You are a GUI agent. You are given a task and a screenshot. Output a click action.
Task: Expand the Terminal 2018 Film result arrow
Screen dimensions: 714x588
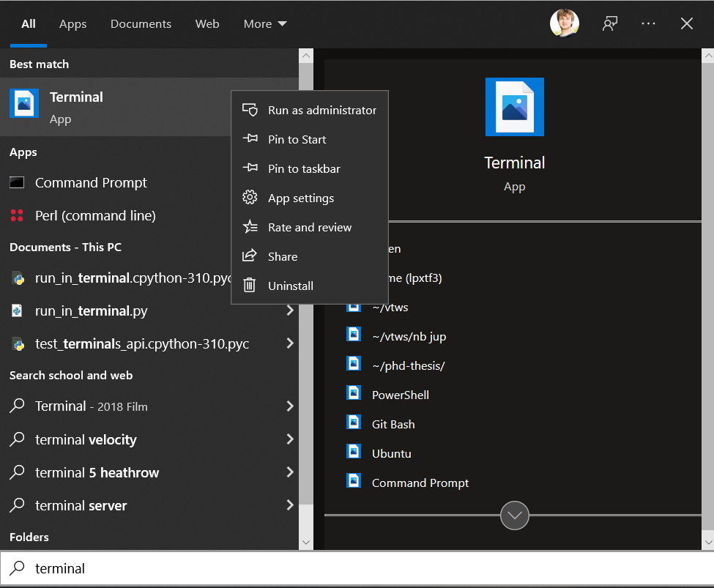pyautogui.click(x=289, y=406)
